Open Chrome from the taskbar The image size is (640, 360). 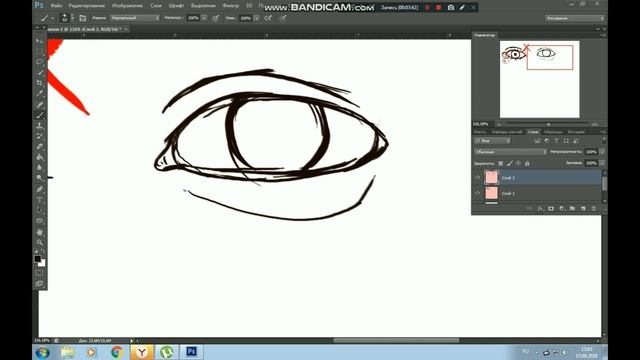pyautogui.click(x=117, y=352)
